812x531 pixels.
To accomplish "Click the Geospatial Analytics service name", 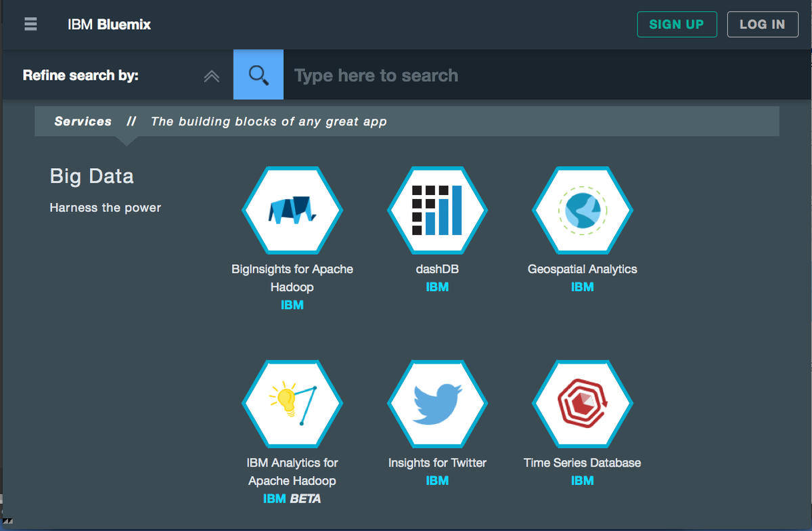I will [583, 269].
